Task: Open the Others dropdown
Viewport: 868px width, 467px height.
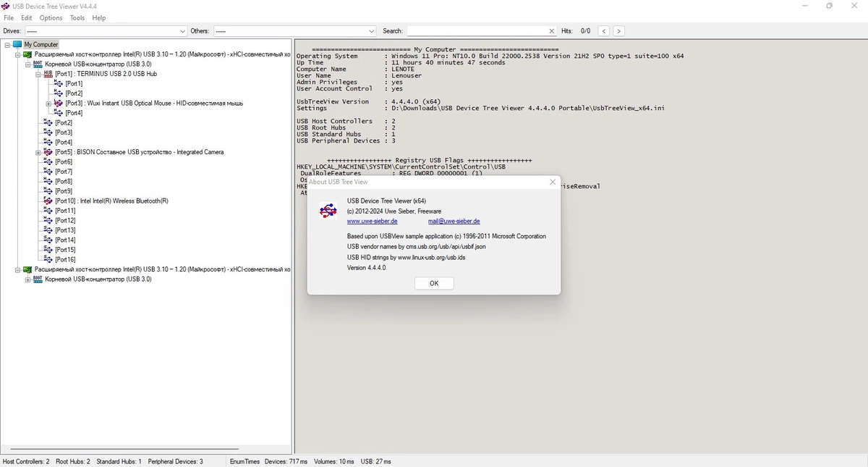Action: point(372,31)
